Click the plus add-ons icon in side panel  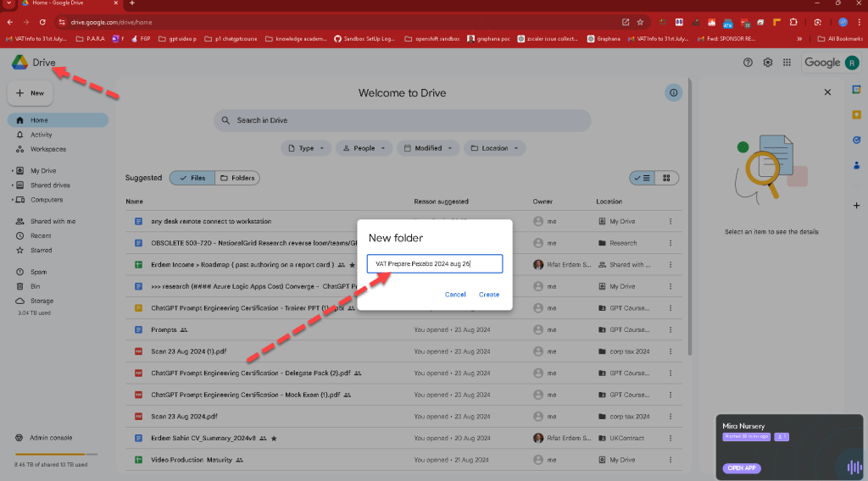point(856,205)
